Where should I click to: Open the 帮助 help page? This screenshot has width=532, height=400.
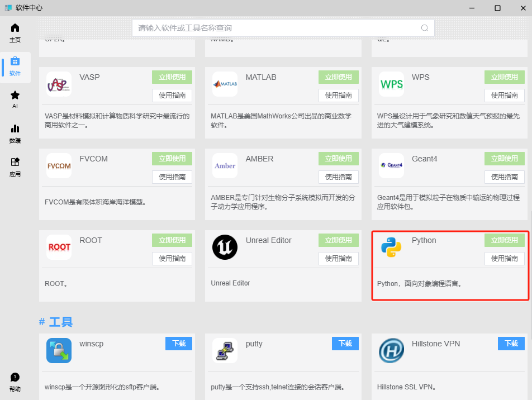point(15,382)
